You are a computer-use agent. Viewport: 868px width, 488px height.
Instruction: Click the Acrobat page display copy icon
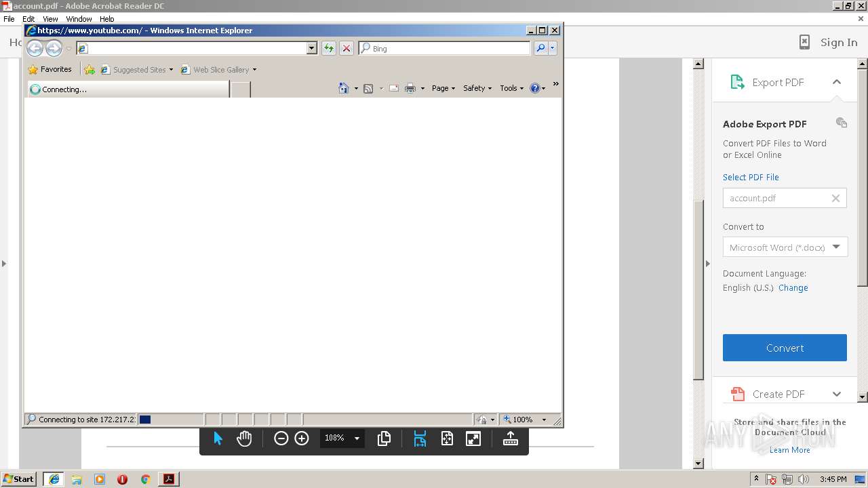384,439
